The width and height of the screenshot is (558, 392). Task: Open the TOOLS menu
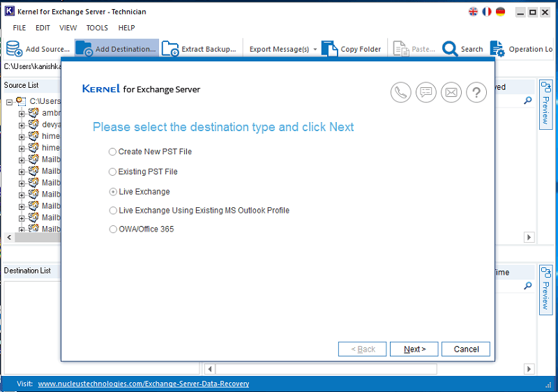point(97,28)
